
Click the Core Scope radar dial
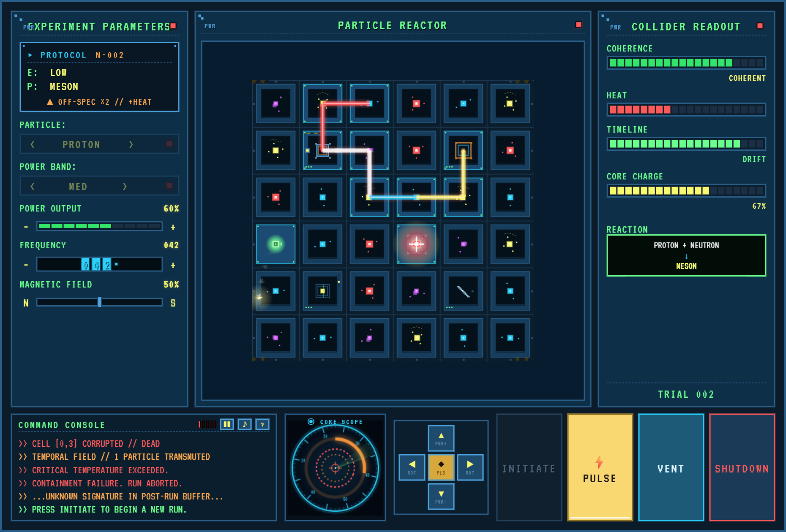click(x=335, y=467)
